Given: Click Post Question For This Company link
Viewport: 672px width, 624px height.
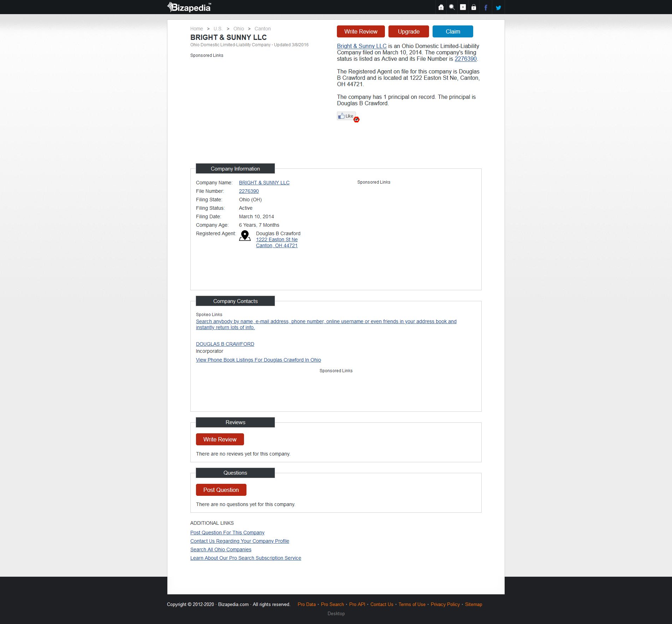Looking at the screenshot, I should tap(227, 533).
